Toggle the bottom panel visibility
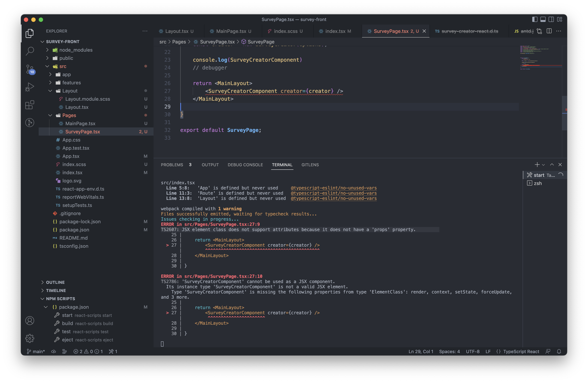The height and width of the screenshot is (383, 588). click(x=543, y=19)
